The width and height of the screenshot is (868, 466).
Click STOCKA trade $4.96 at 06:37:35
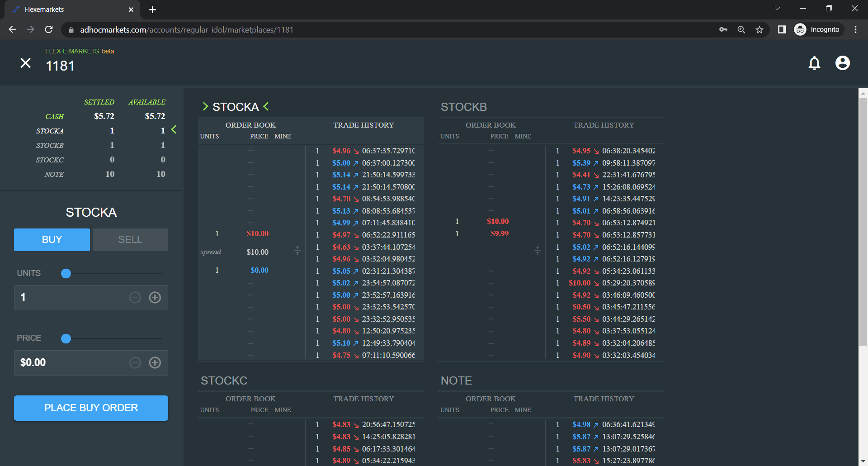365,151
